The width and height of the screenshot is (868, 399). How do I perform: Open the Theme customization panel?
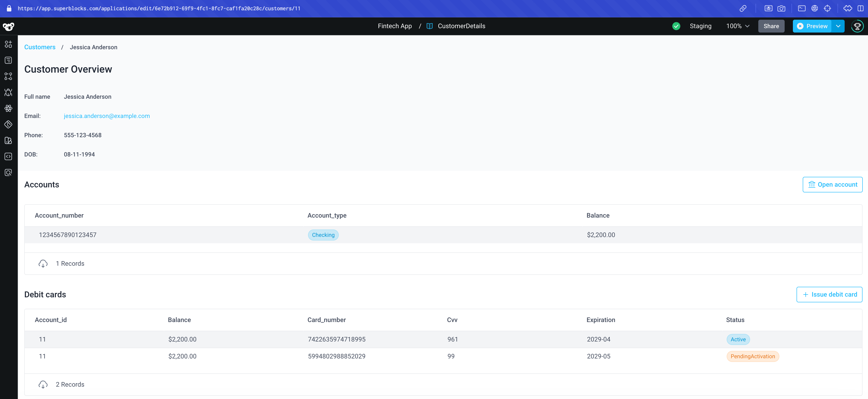pyautogui.click(x=8, y=141)
